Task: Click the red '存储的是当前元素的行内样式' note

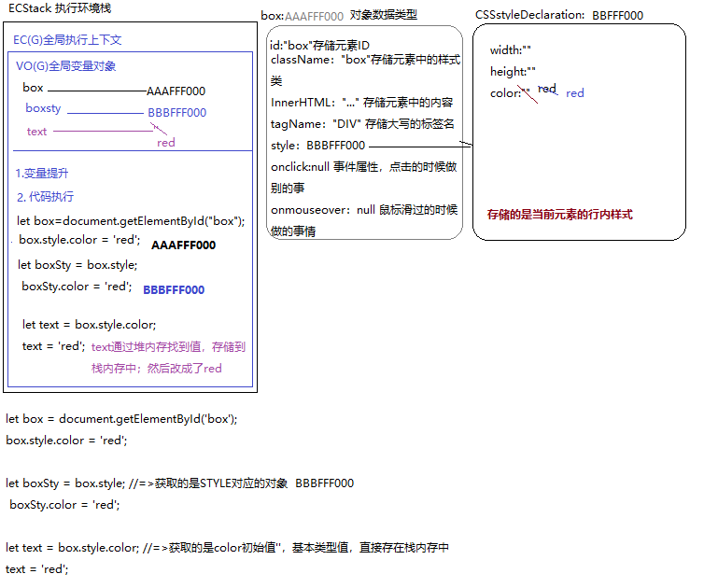Action: (559, 215)
